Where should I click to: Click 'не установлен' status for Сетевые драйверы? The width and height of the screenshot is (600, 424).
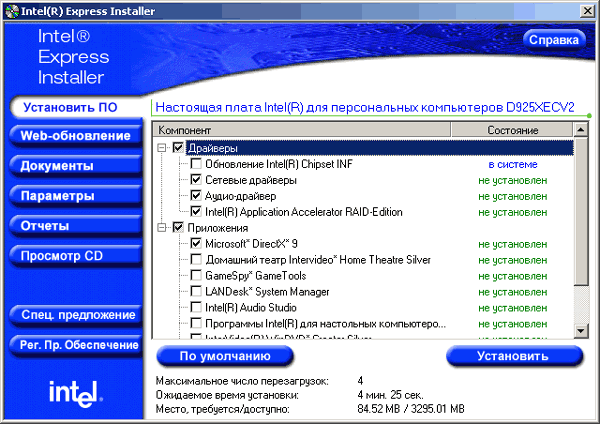513,180
